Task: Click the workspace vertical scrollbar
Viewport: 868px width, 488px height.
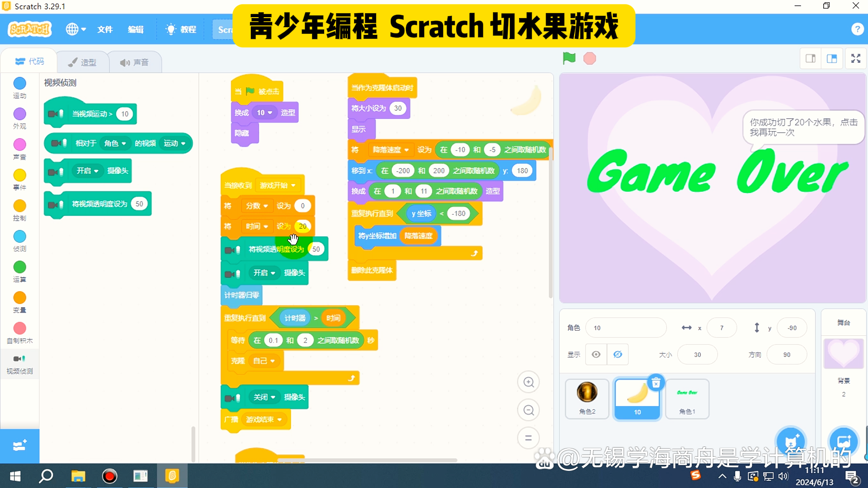Action: [551, 221]
